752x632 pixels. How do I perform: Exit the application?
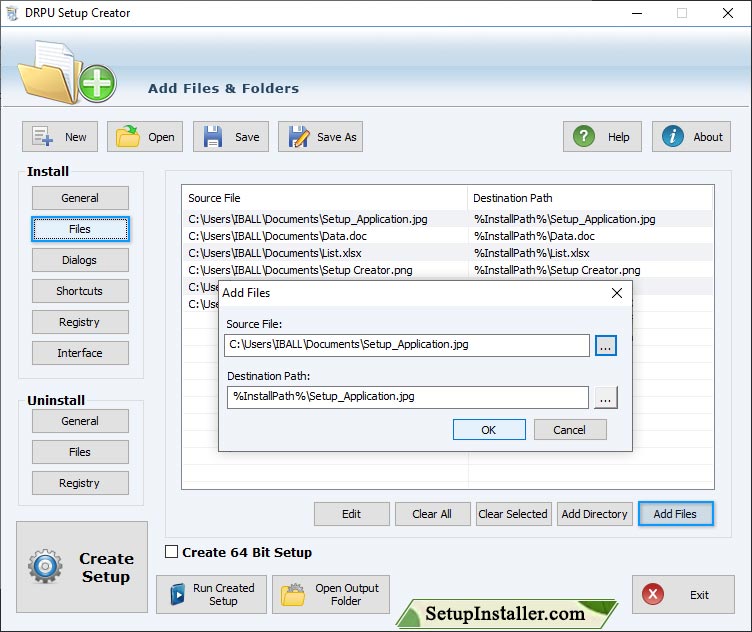683,595
